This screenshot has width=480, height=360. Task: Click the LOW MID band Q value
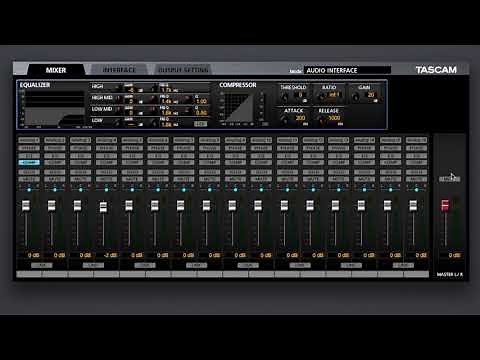click(x=201, y=113)
